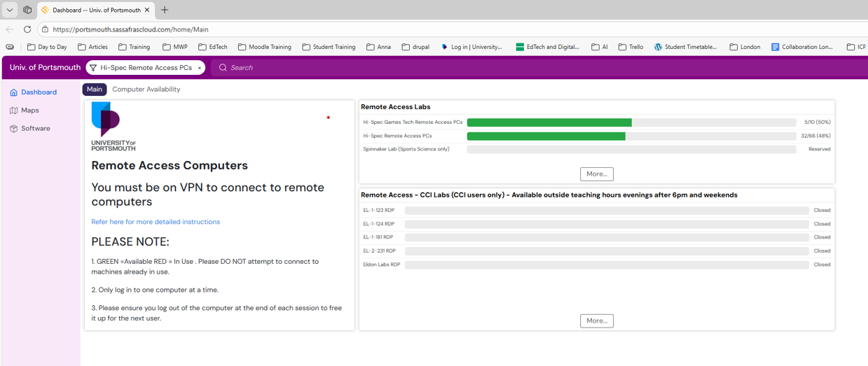Open EL-1-124 RDP lab
The image size is (868, 366).
coord(378,224)
